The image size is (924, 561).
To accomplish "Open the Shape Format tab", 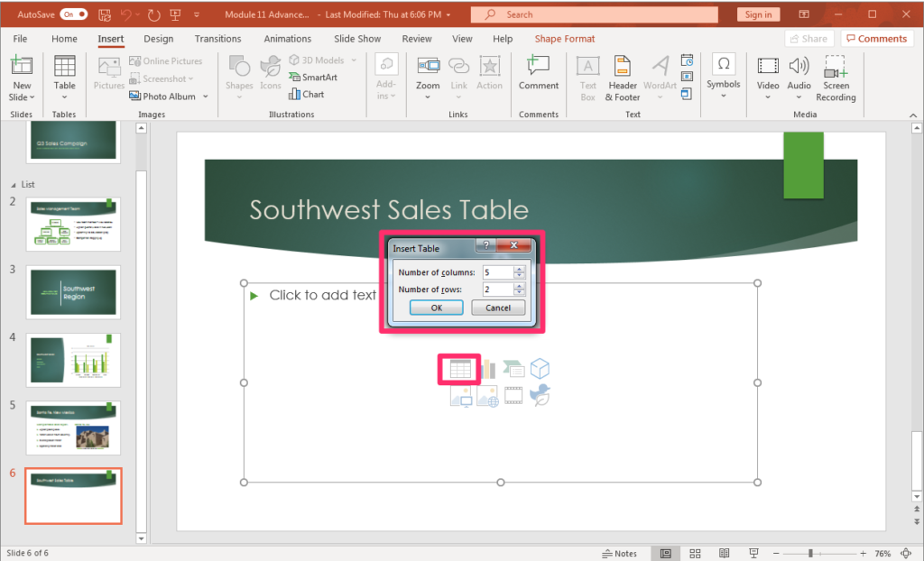I will tap(564, 39).
